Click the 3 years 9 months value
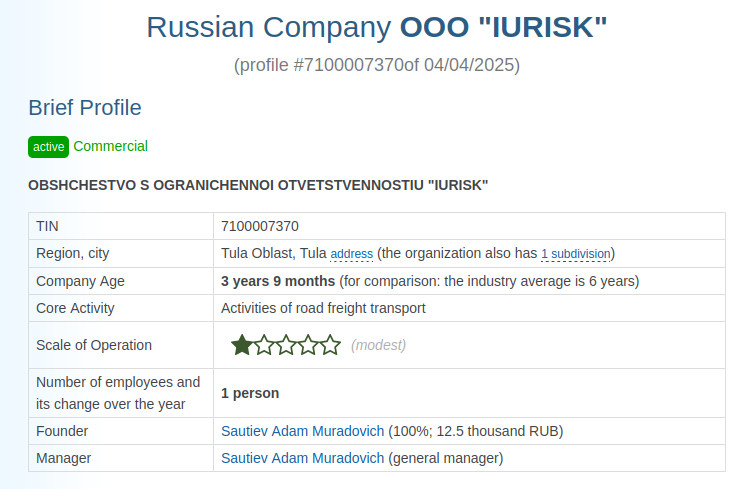The image size is (740, 489). [278, 281]
